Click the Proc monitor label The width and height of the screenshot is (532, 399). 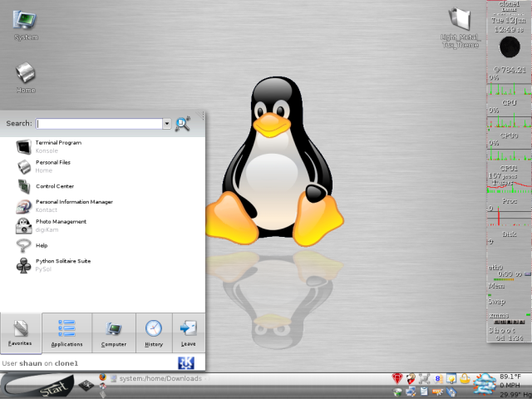pyautogui.click(x=510, y=201)
